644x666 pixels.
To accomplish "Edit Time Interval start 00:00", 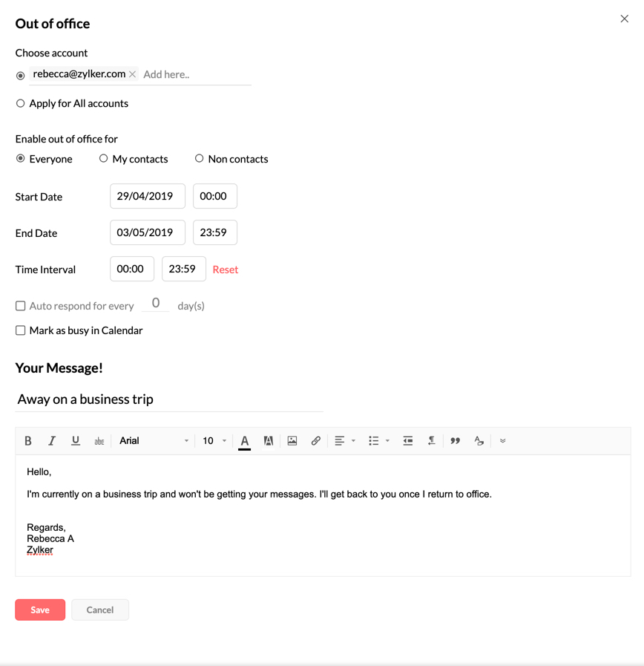I will (x=132, y=269).
